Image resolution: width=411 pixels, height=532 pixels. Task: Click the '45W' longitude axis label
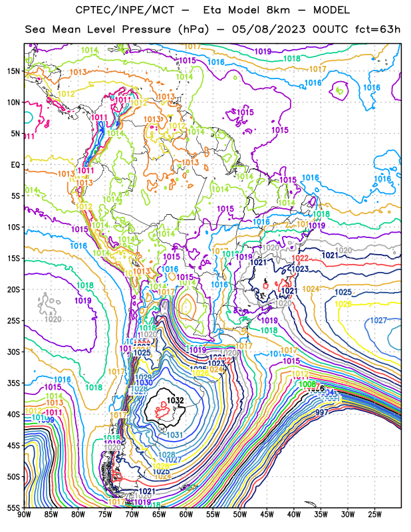[x=267, y=515]
